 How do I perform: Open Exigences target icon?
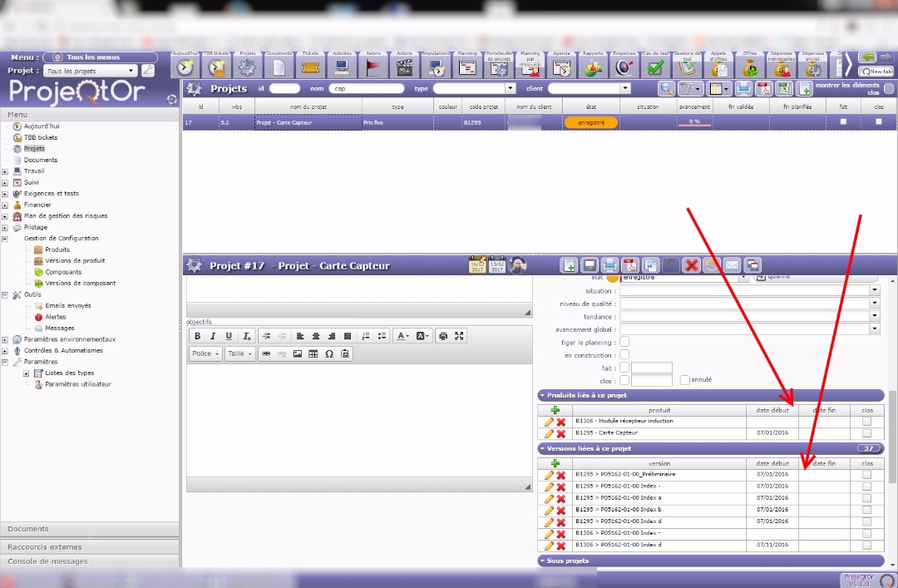[x=624, y=67]
